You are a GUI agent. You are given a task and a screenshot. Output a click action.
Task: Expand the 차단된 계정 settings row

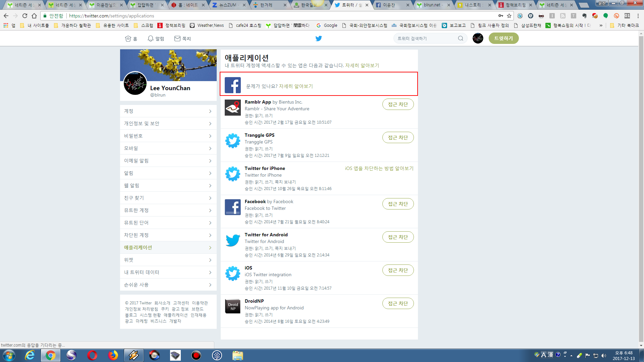click(x=168, y=235)
